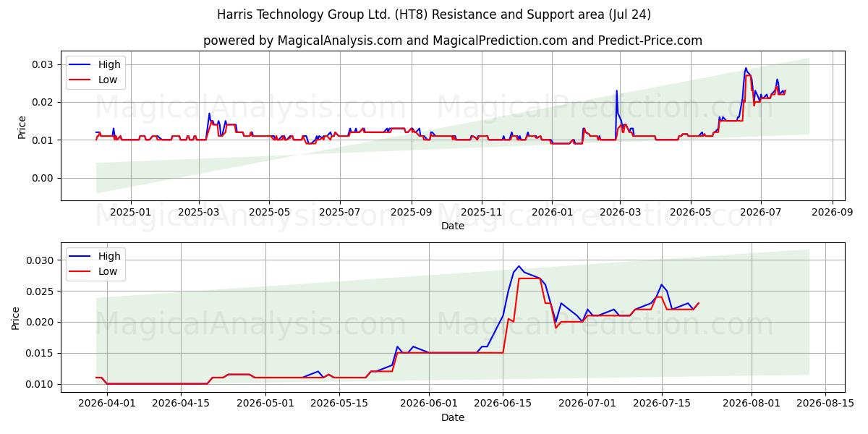
Task: Click the '2026-05' x-axis label
Action: pos(690,213)
